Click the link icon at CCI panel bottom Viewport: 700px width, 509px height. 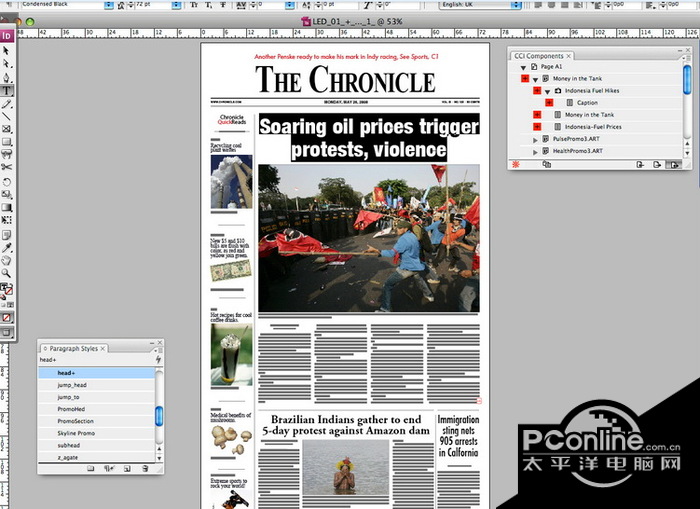pos(546,164)
